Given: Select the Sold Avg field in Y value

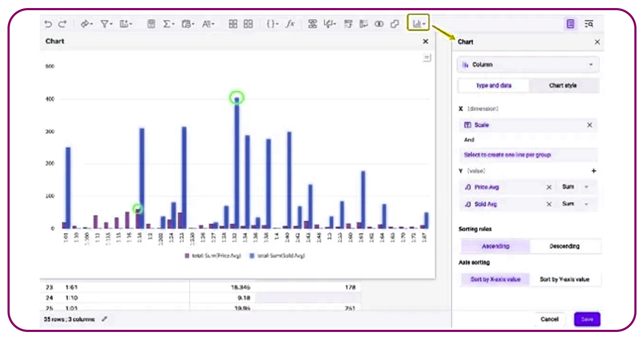Looking at the screenshot, I should click(501, 204).
